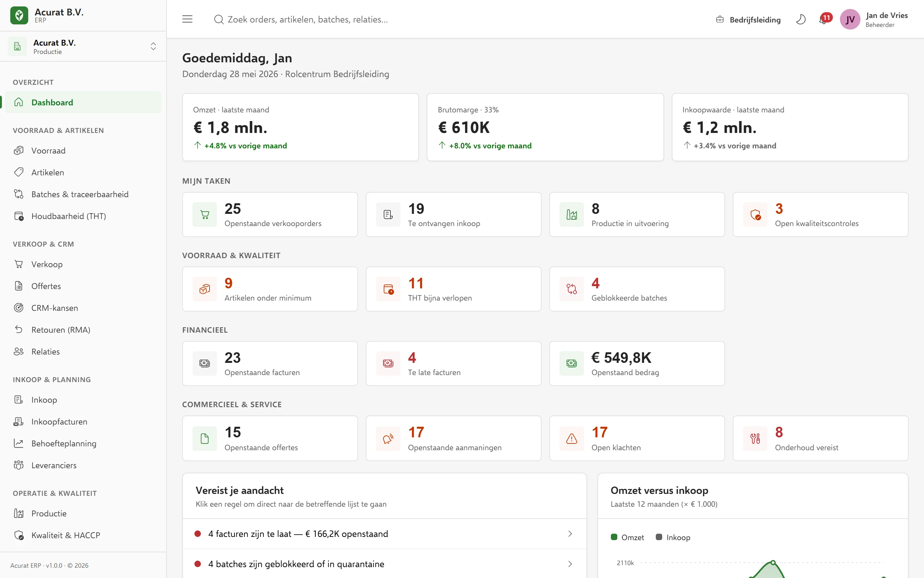
Task: Click '+8.0% vs vorige maand' text
Action: click(490, 146)
